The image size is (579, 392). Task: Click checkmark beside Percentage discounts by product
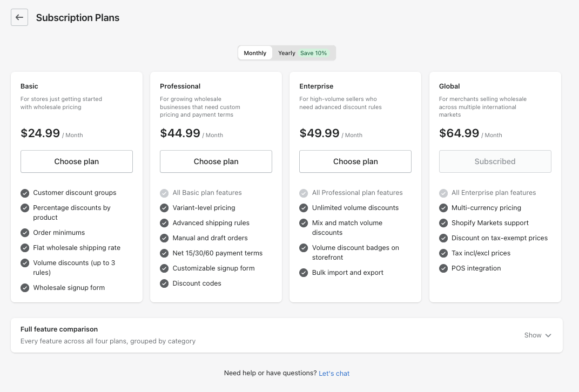point(25,208)
